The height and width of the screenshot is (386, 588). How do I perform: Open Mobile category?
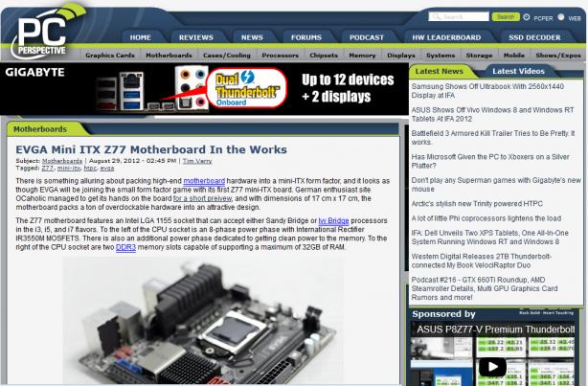[513, 56]
